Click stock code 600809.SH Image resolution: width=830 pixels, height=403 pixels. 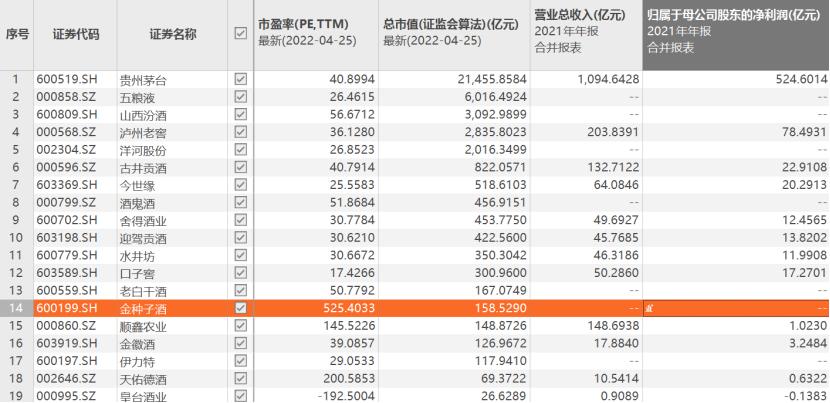click(x=67, y=115)
